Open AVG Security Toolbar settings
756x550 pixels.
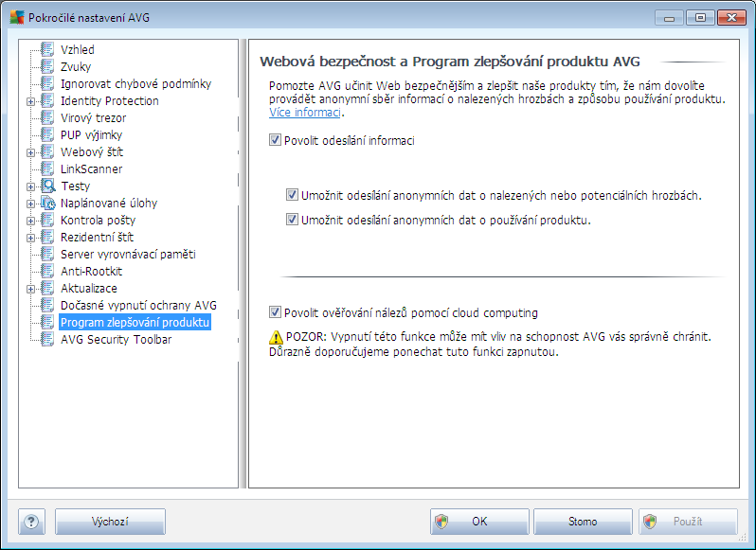click(117, 340)
